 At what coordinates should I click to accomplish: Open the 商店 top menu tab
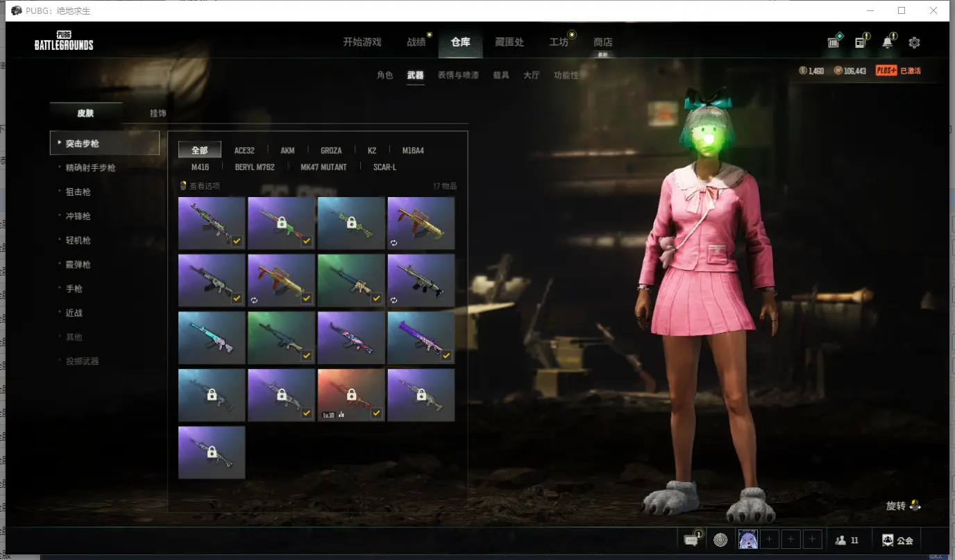(602, 42)
